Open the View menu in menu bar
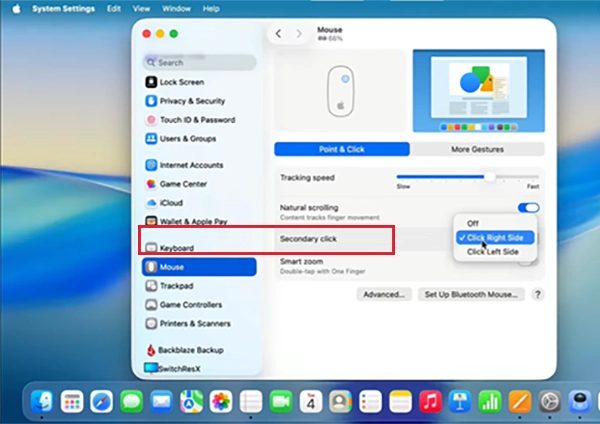This screenshot has height=424, width=600. click(141, 8)
